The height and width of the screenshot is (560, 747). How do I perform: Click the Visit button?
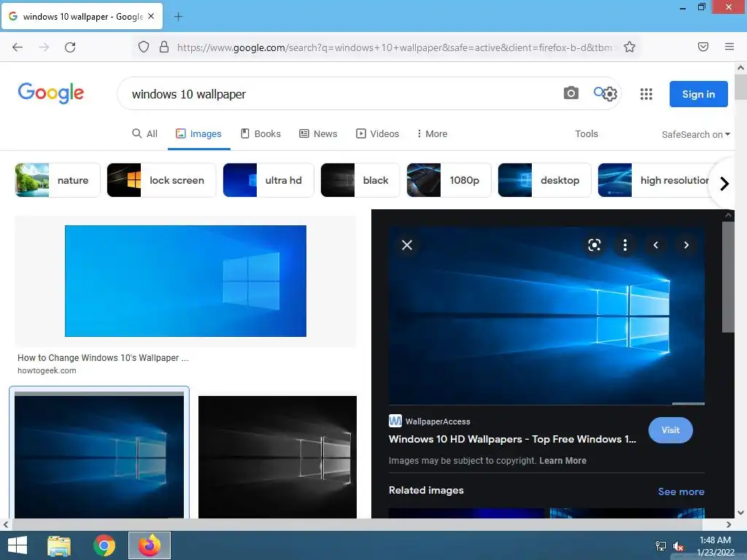coord(670,430)
